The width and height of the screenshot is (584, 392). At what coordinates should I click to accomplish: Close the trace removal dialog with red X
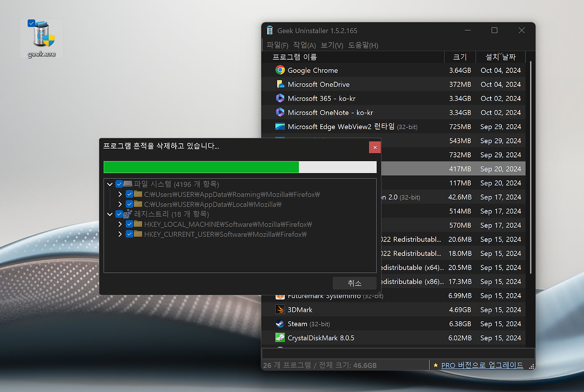tap(375, 147)
